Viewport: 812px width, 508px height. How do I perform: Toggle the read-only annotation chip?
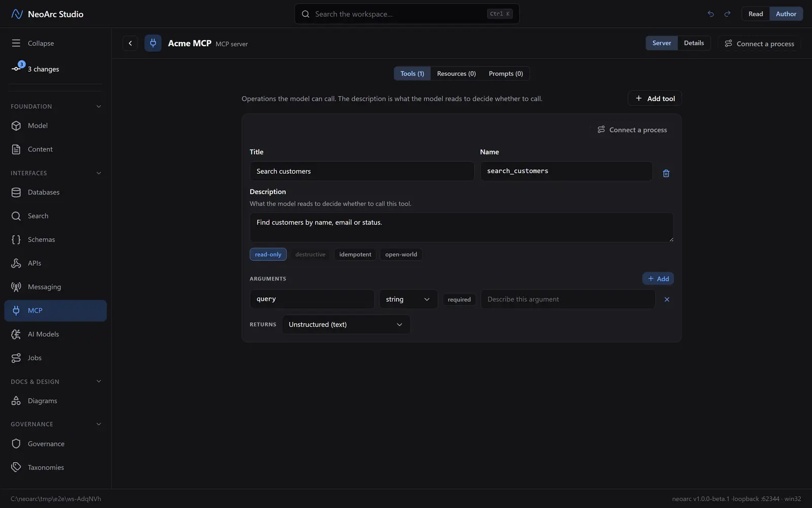268,255
